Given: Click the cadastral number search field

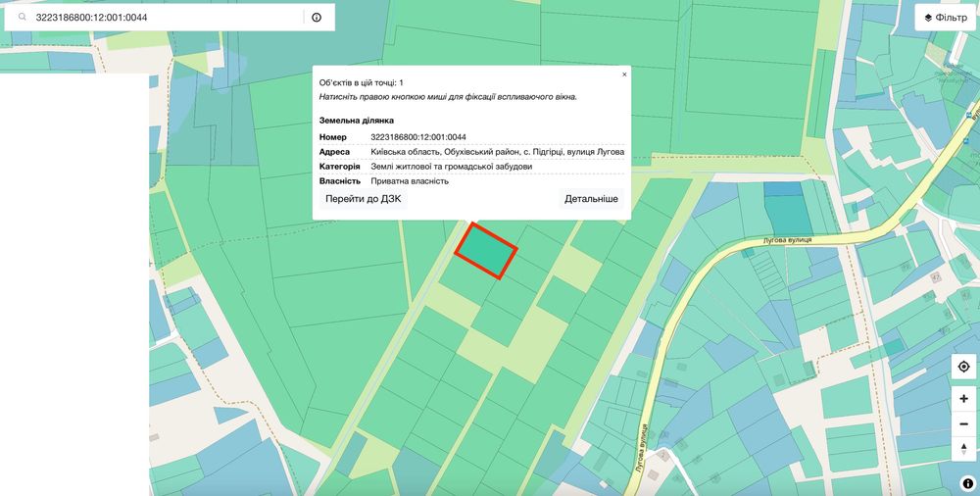Looking at the screenshot, I should (x=168, y=18).
